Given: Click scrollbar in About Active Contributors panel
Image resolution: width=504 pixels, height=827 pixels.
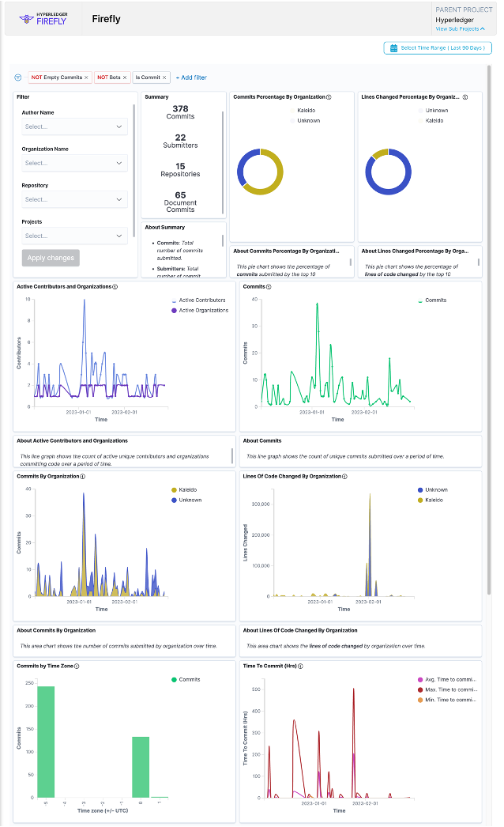Looking at the screenshot, I should (x=232, y=456).
